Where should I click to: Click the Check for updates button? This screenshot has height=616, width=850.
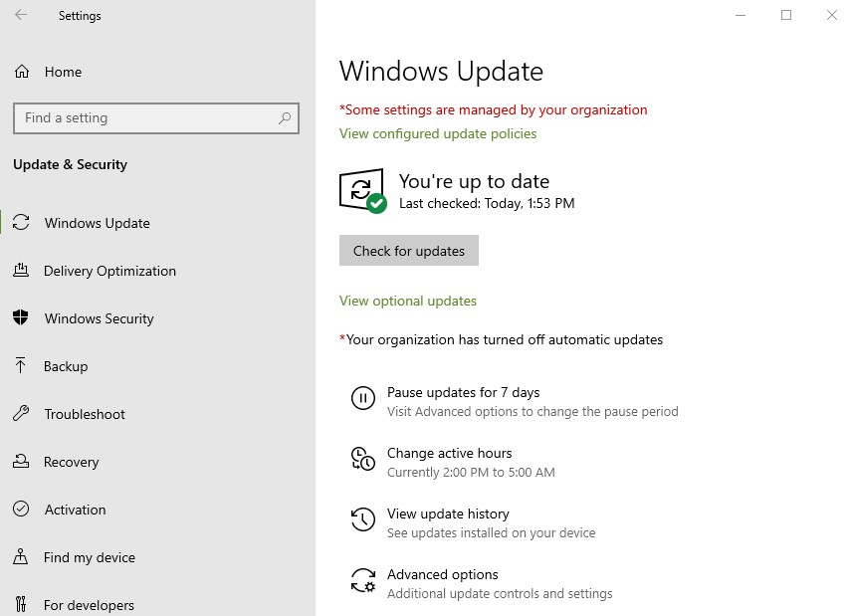point(409,251)
